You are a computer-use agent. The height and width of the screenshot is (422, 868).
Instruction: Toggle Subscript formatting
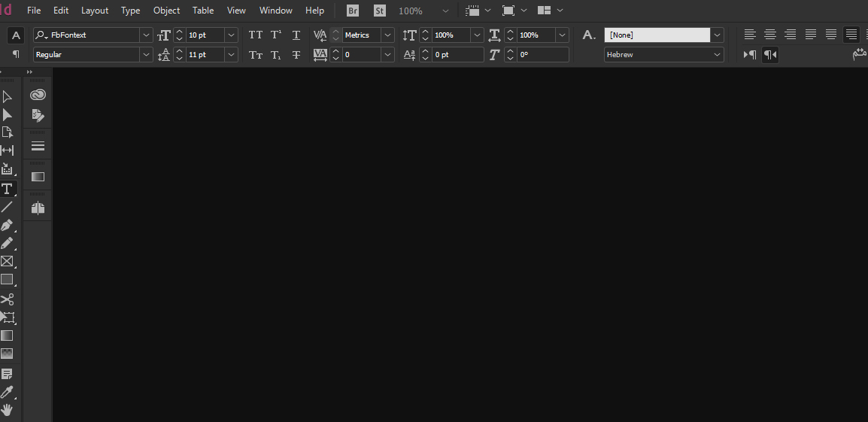(276, 55)
